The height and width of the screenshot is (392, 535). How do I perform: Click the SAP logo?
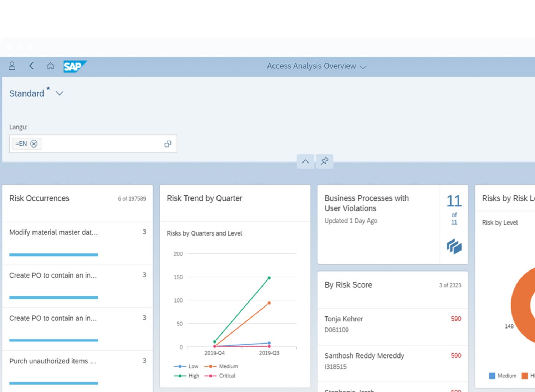click(x=75, y=66)
